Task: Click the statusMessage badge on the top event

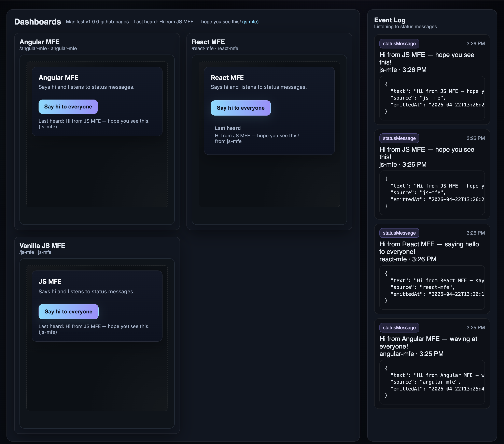Action: (399, 44)
